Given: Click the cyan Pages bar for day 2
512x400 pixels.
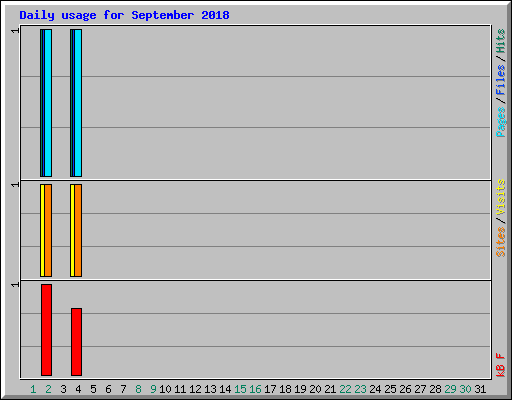Looking at the screenshot, I should pyautogui.click(x=48, y=103).
